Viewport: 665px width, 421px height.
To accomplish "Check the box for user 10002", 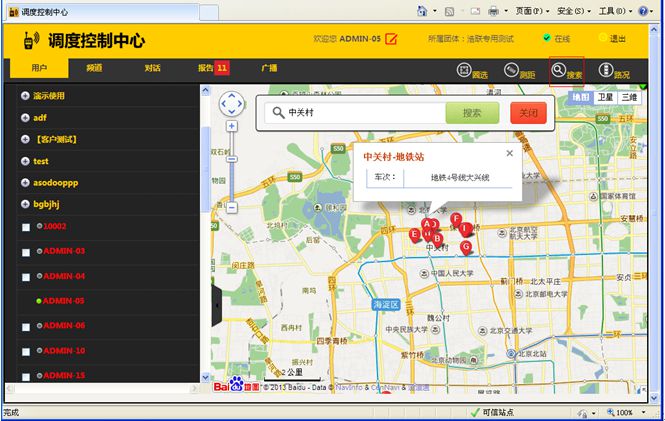I will tap(26, 228).
